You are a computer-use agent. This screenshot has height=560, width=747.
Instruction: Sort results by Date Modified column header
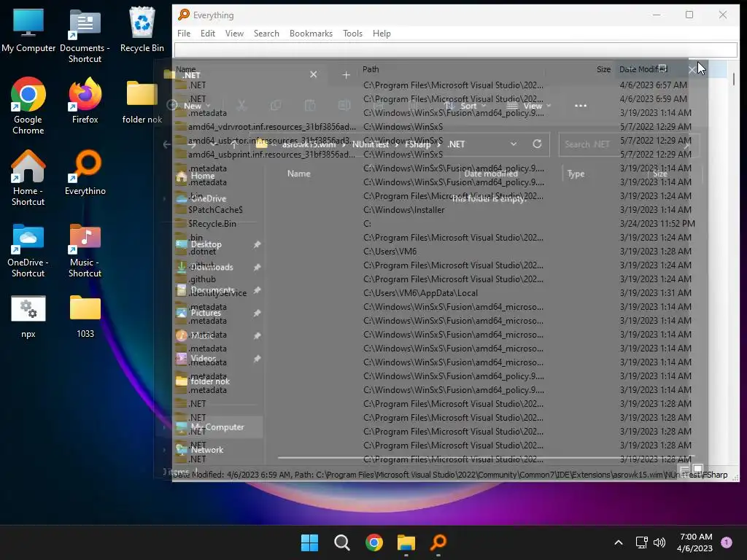point(643,69)
